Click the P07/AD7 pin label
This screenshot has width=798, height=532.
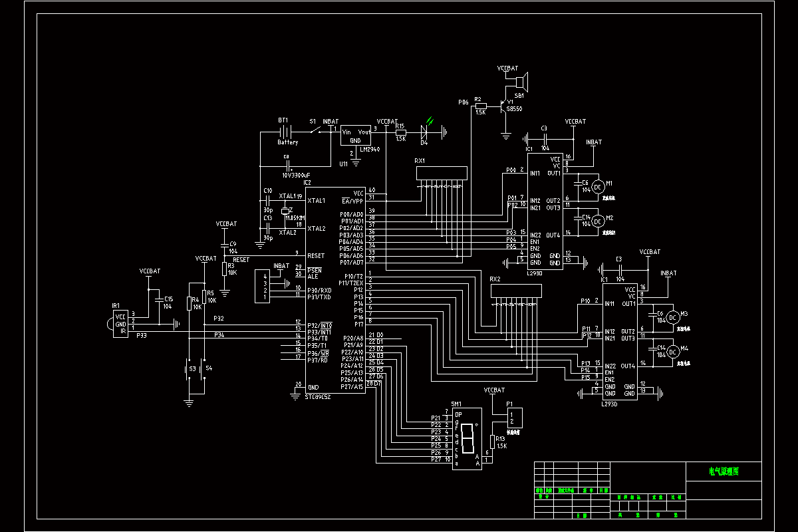click(352, 262)
